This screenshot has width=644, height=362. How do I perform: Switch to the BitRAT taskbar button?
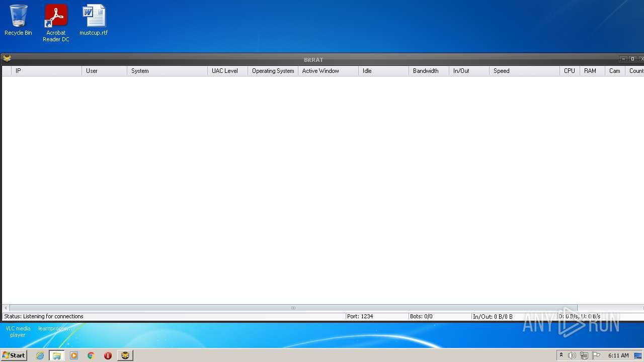click(x=125, y=355)
